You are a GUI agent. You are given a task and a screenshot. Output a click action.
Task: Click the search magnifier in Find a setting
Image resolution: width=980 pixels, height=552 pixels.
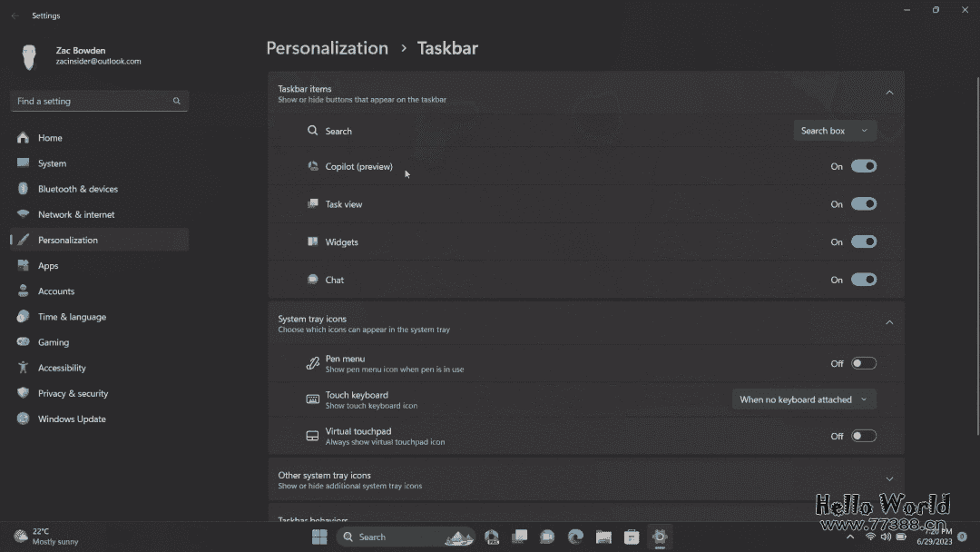[x=176, y=101]
